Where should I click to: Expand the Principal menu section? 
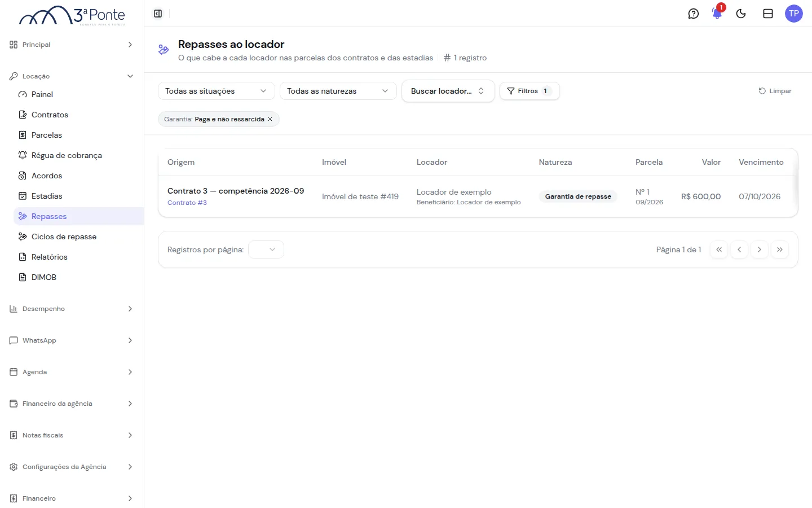72,45
